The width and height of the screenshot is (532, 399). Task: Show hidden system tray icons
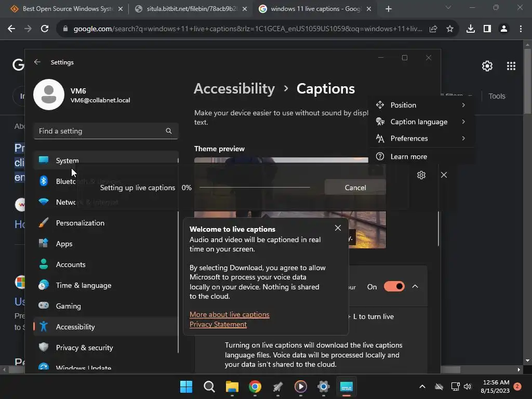(422, 387)
